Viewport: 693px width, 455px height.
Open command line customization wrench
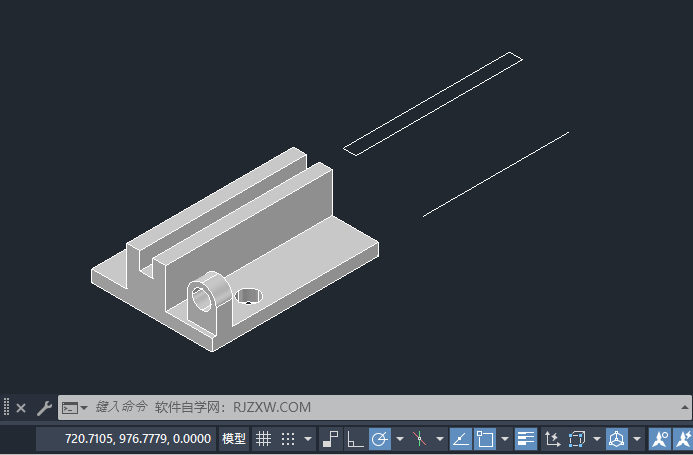(x=43, y=408)
